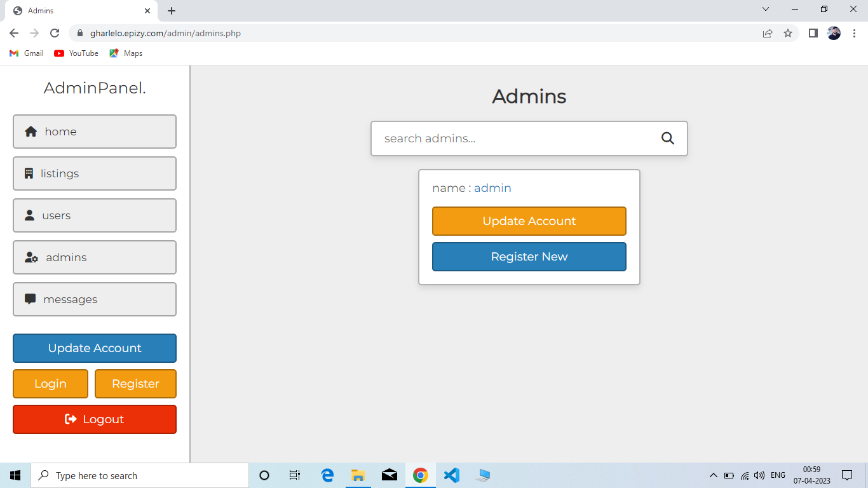Image resolution: width=868 pixels, height=488 pixels.
Task: Reload the page using refresh icon
Action: [55, 33]
